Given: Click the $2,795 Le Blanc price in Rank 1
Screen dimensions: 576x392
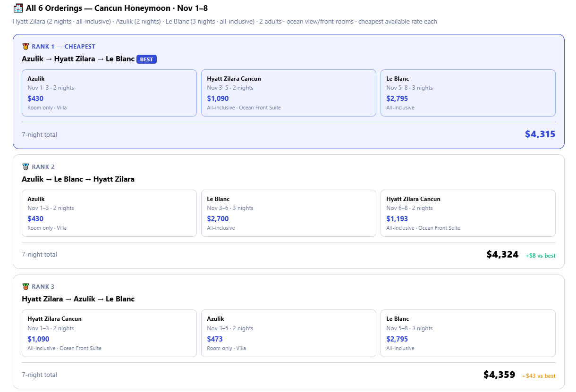Looking at the screenshot, I should [397, 99].
